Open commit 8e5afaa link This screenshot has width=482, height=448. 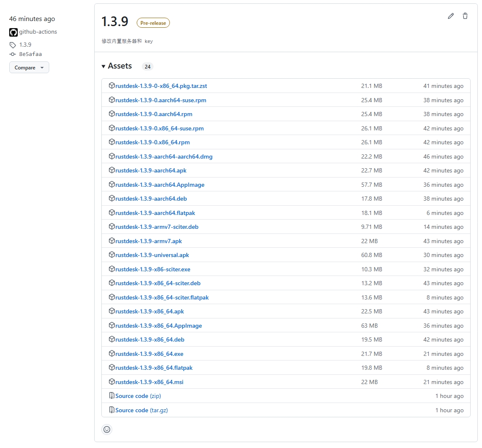(x=30, y=54)
